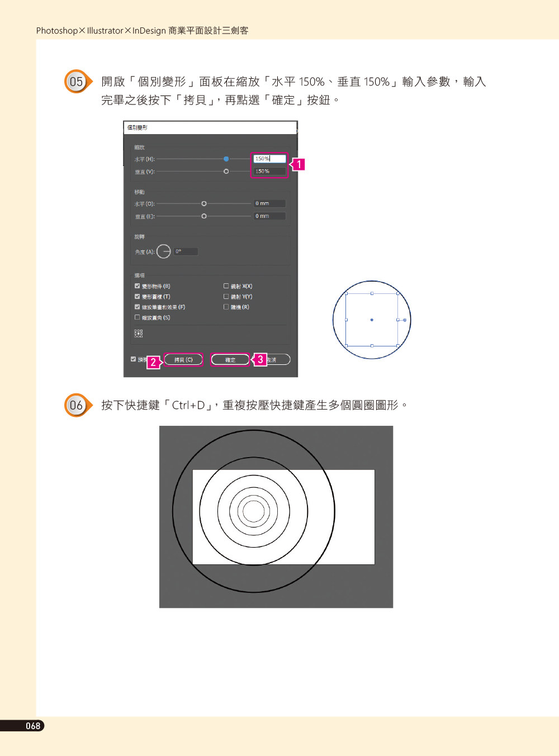The height and width of the screenshot is (756, 559).
Task: Click the blue center point of the selected circle
Action: point(372,320)
